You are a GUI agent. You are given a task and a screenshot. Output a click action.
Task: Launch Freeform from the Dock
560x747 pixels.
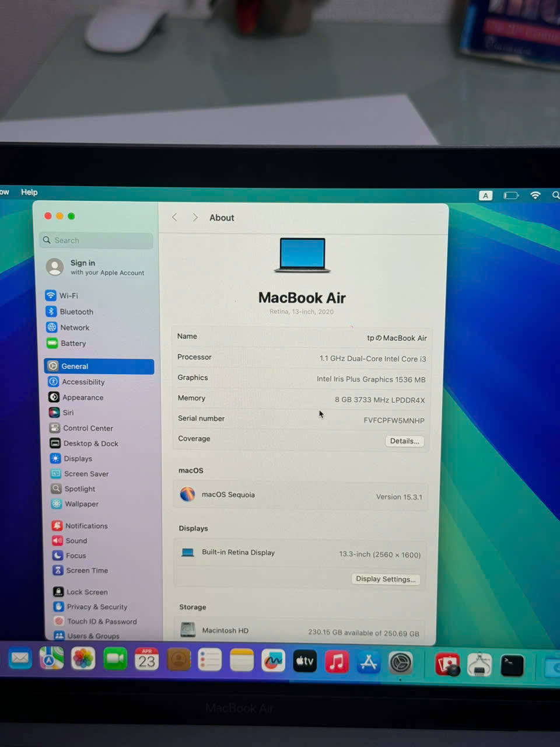273,662
